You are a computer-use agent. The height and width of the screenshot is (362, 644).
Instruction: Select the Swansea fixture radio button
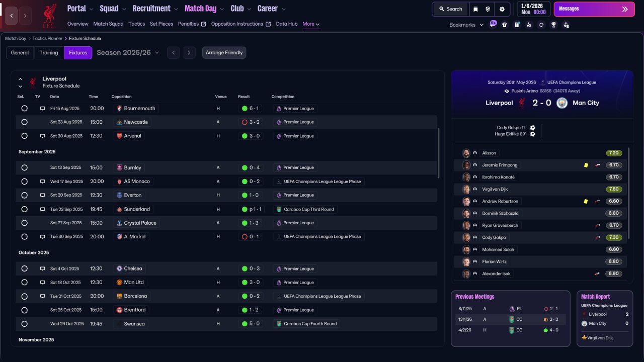pyautogui.click(x=24, y=324)
